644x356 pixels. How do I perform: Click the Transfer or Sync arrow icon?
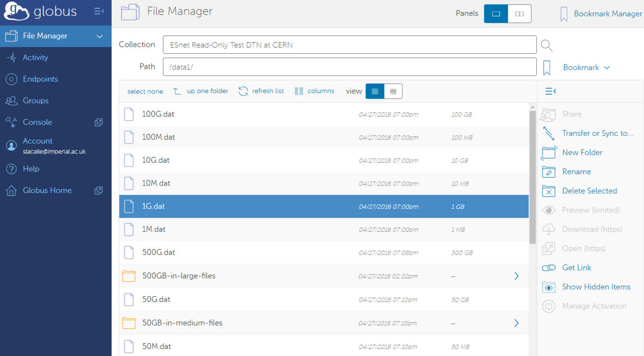[548, 133]
